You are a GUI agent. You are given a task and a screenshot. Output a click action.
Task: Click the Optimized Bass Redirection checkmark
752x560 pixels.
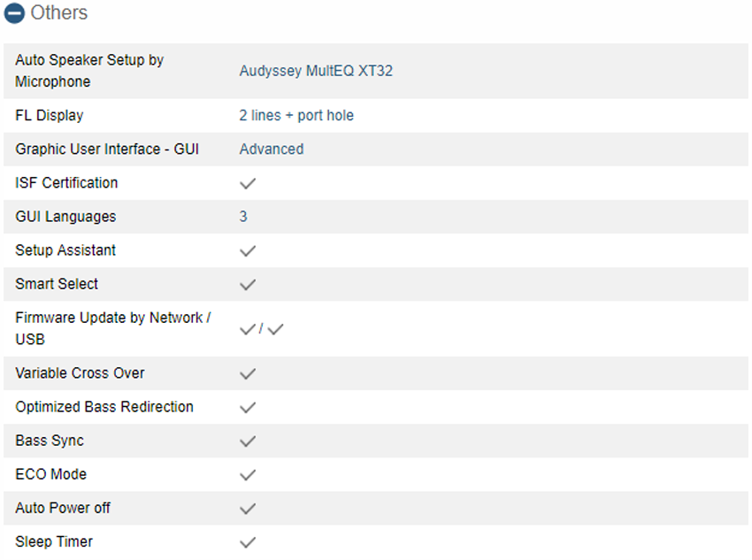coord(248,407)
